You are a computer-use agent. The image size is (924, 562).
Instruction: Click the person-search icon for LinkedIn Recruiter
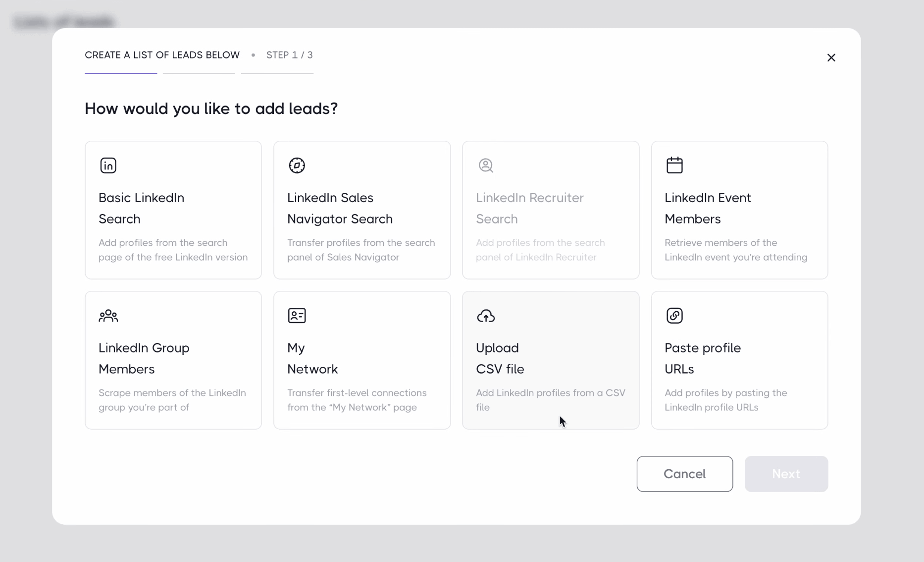tap(486, 165)
